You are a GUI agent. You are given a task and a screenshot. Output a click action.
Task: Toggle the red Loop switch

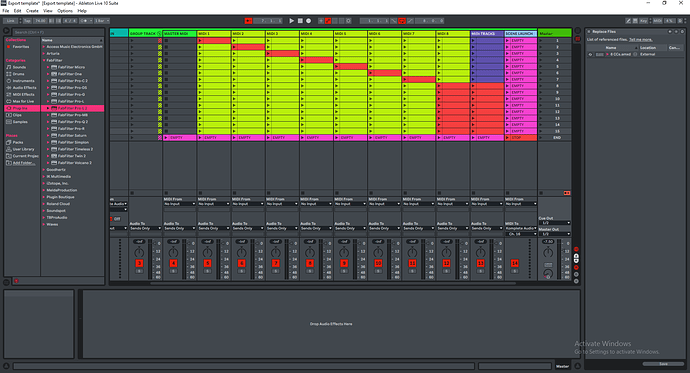tap(402, 21)
